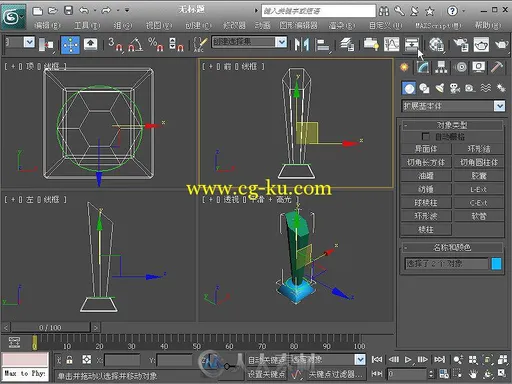Open the Help question mark icon
The height and width of the screenshot is (384, 512).
452,11
